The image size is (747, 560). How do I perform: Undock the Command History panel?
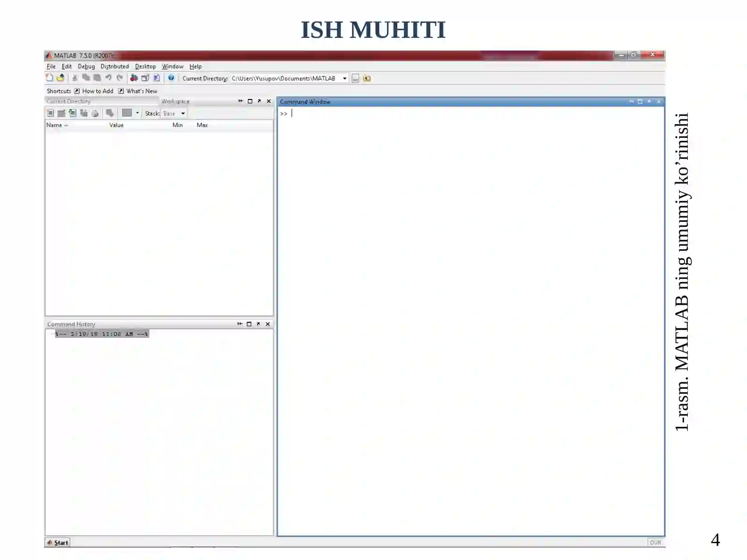point(258,324)
